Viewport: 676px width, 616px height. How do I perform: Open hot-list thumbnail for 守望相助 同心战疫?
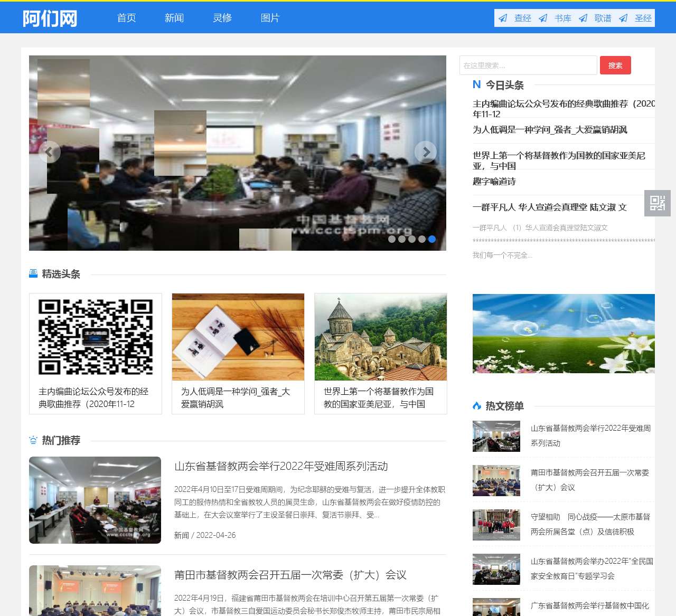click(x=496, y=525)
